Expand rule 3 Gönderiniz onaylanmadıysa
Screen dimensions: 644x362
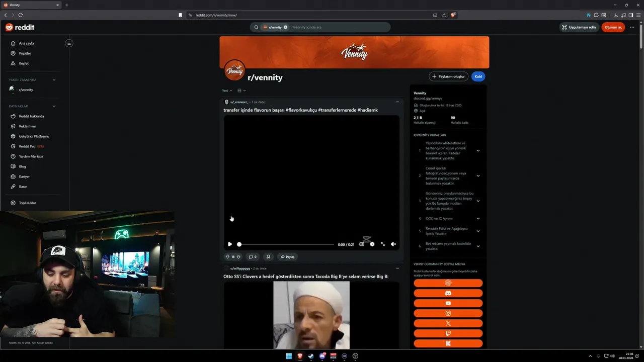coord(478,201)
